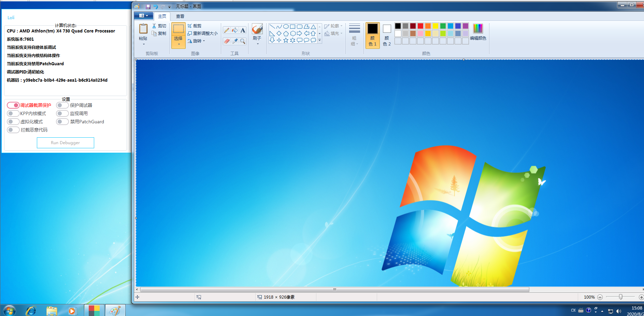This screenshot has width=644, height=316.
Task: Open the shape Outline (轮廓) dropdown
Action: [x=333, y=26]
